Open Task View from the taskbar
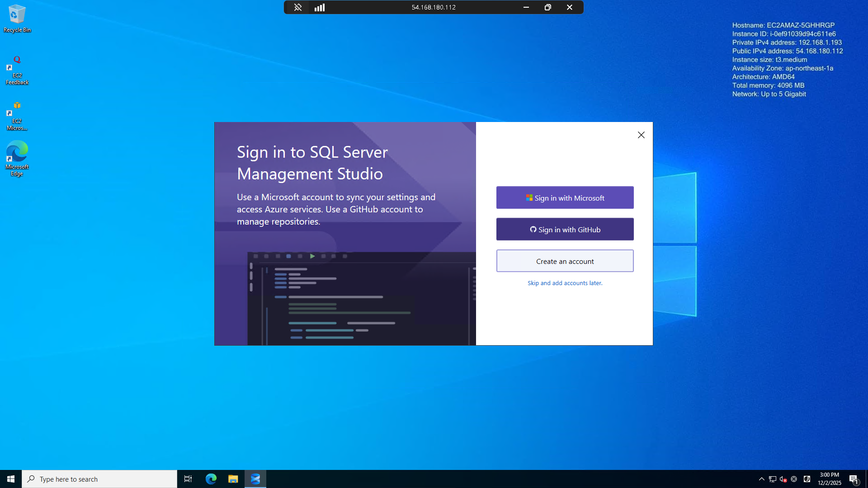Image resolution: width=868 pixels, height=488 pixels. 188,479
